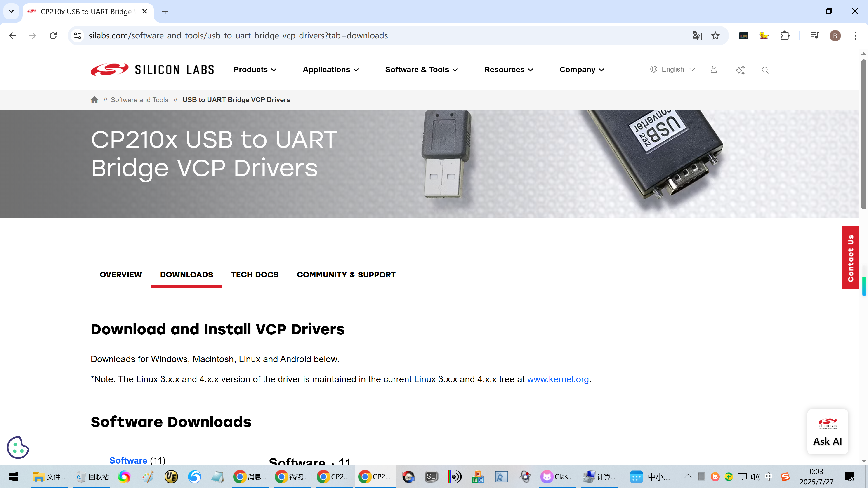
Task: Open the site search magnifier
Action: click(765, 70)
